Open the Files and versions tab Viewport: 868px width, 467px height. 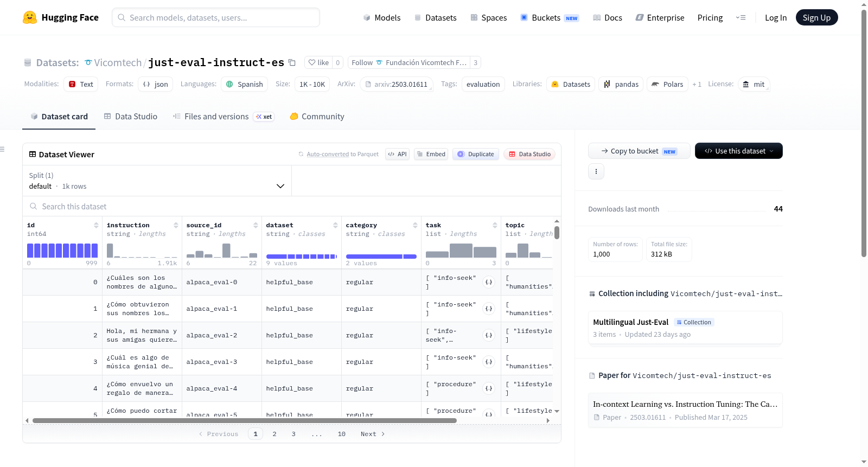pos(224,116)
